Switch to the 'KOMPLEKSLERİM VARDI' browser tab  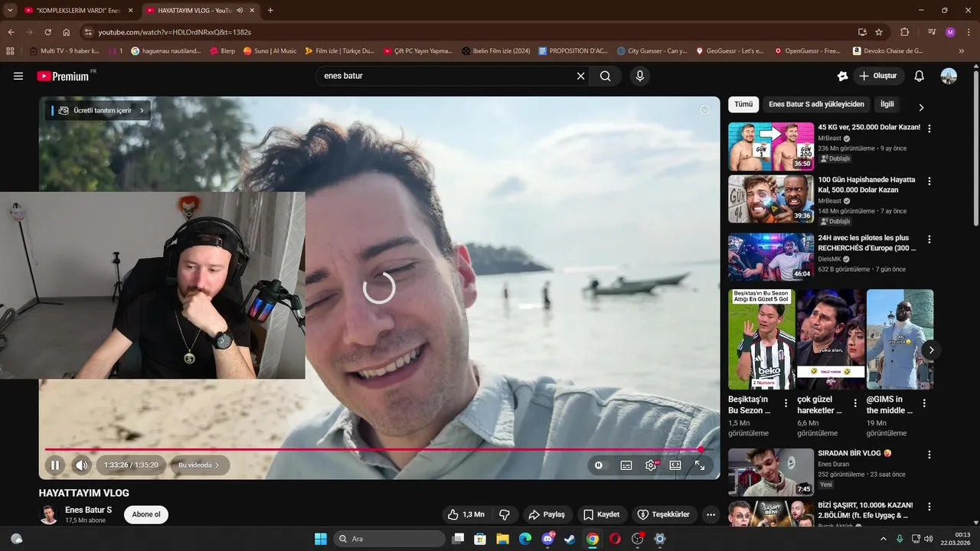(78, 10)
